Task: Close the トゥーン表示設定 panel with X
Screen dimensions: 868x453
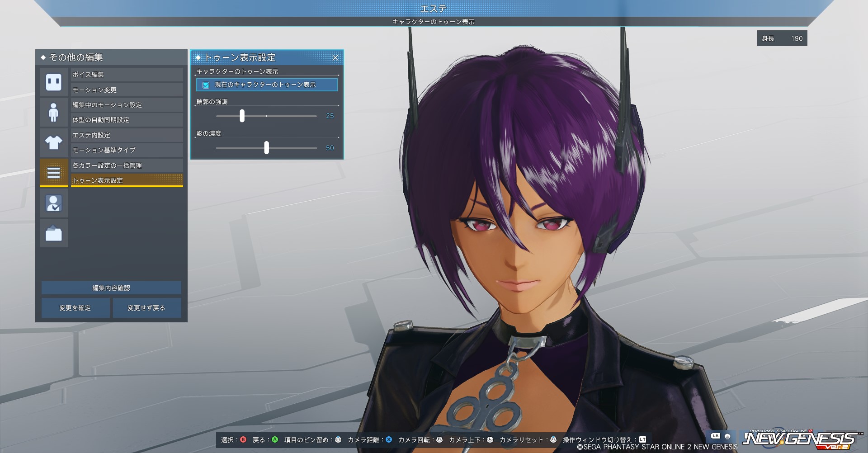Action: [335, 57]
